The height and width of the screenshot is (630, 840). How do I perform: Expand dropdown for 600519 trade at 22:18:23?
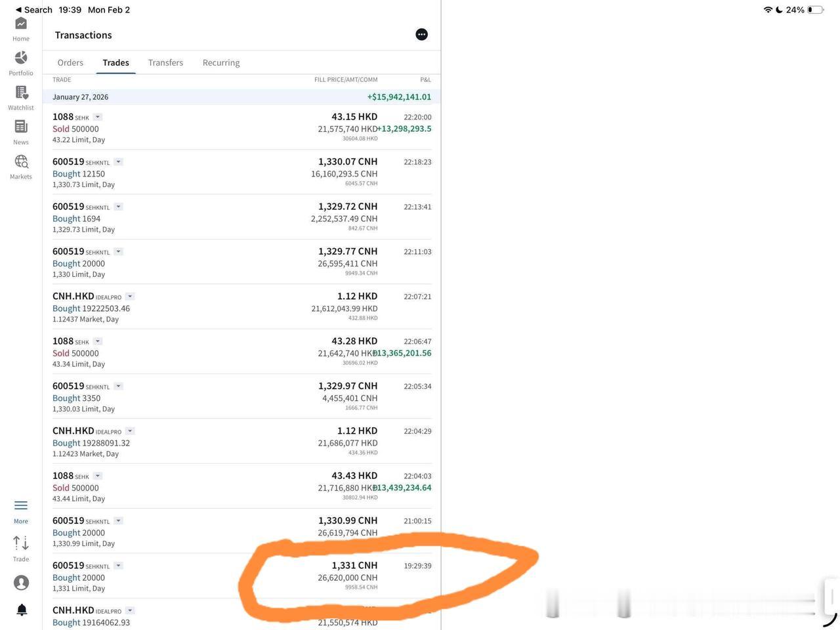tap(119, 162)
